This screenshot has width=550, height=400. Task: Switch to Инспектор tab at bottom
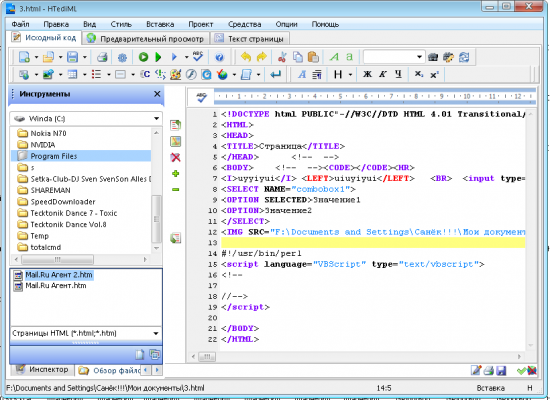42,369
